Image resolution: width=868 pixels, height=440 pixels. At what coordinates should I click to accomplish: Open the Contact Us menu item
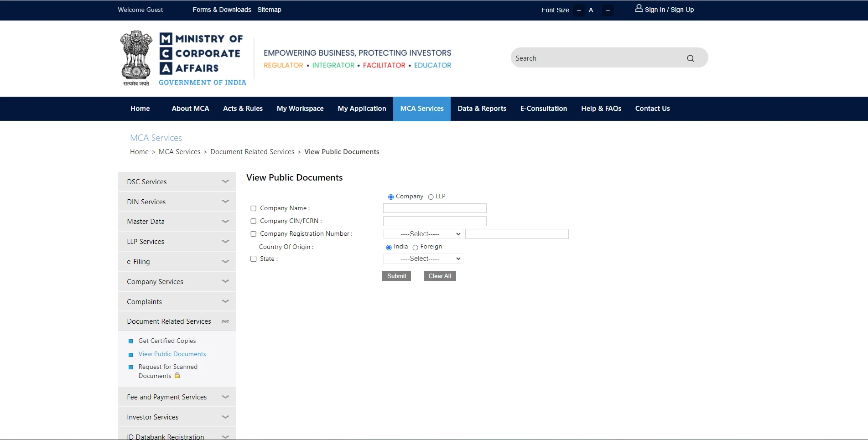[x=652, y=109]
